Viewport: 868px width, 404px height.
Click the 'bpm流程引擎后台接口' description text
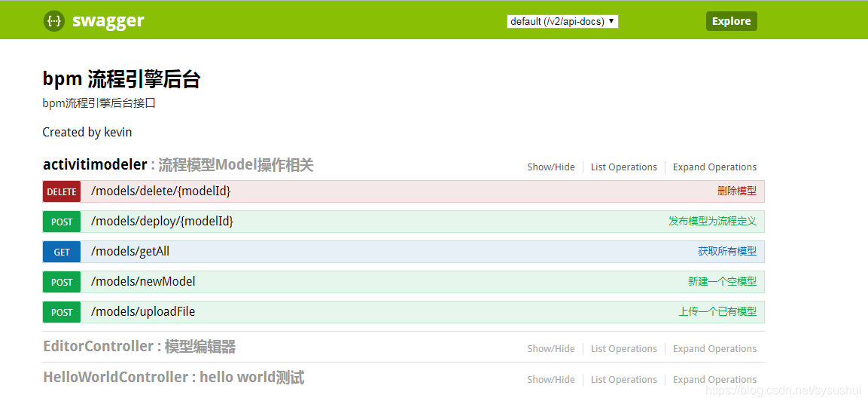tap(99, 103)
